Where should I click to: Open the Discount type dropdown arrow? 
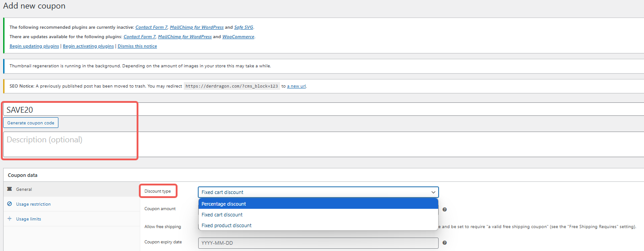tap(433, 192)
